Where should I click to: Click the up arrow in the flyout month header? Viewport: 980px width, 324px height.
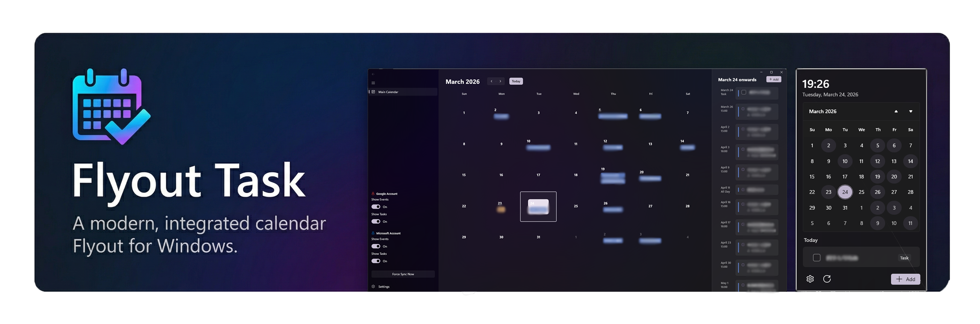pos(896,112)
